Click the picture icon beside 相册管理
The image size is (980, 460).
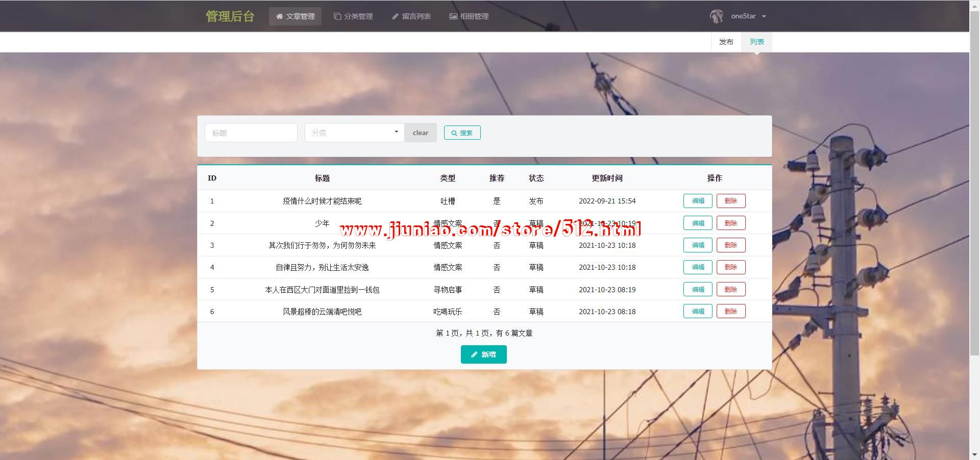[x=453, y=16]
